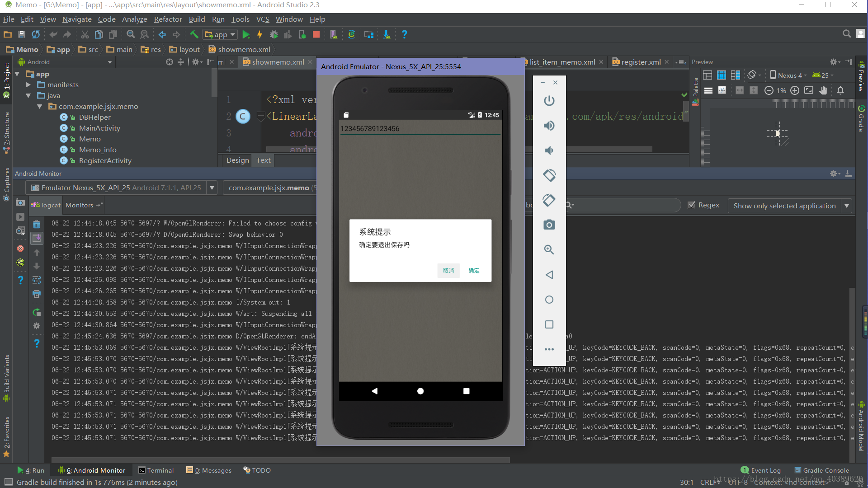Viewport: 868px width, 488px height.
Task: Tap emulator panel back triangle
Action: pyautogui.click(x=549, y=275)
